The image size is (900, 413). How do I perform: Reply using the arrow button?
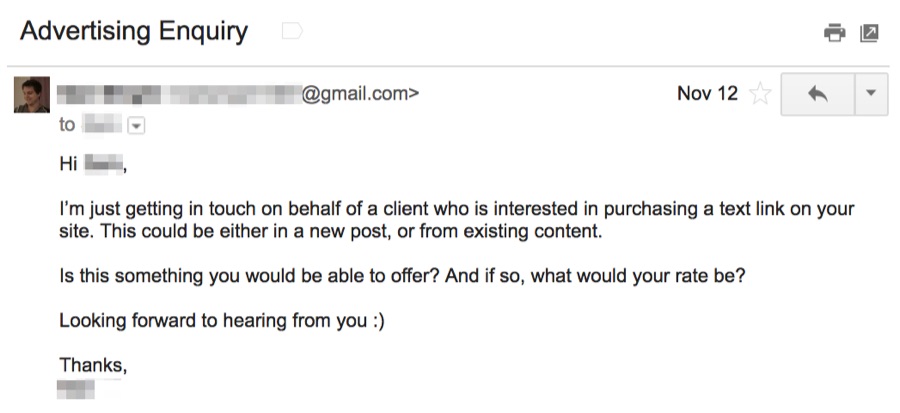(x=818, y=94)
